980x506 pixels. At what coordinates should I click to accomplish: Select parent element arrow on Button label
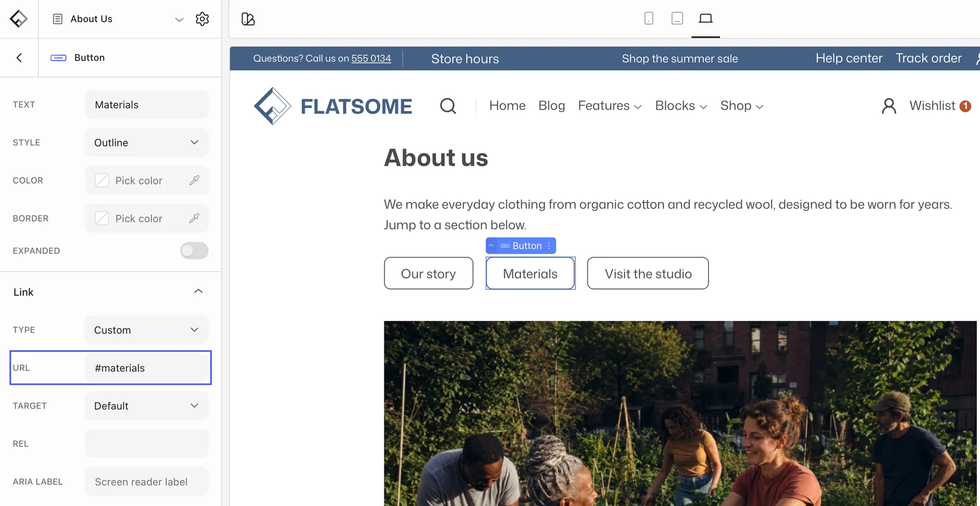(491, 246)
